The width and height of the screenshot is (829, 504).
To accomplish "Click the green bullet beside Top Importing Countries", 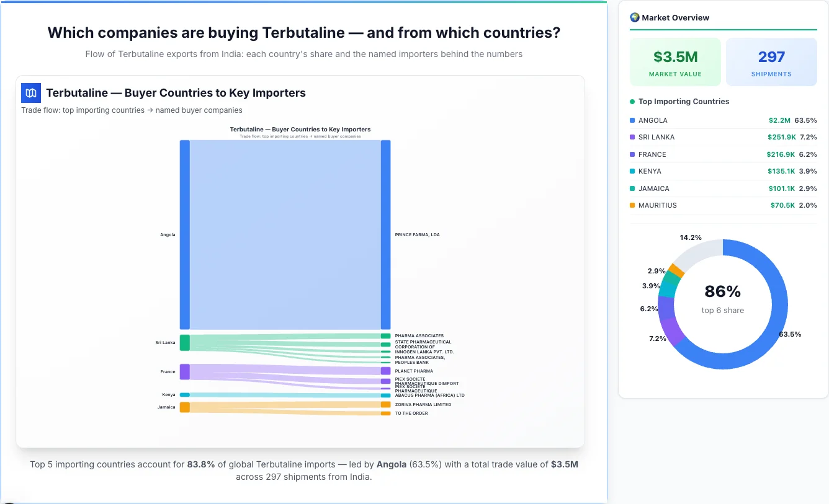I will [x=632, y=101].
